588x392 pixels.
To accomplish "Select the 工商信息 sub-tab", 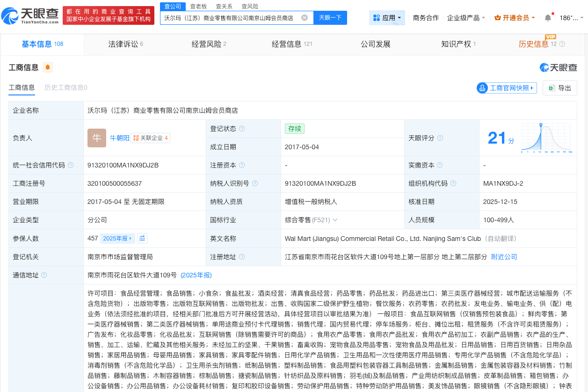I will pyautogui.click(x=22, y=87).
